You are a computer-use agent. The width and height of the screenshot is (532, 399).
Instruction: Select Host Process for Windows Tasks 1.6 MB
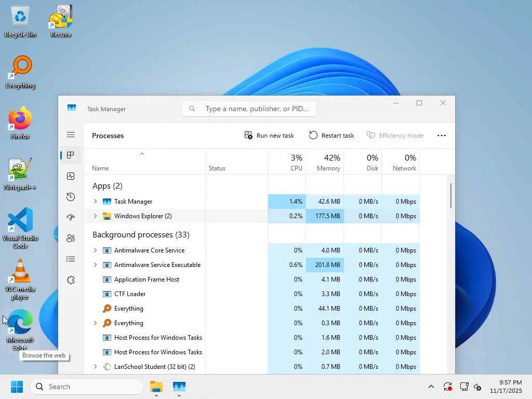[x=252, y=338]
